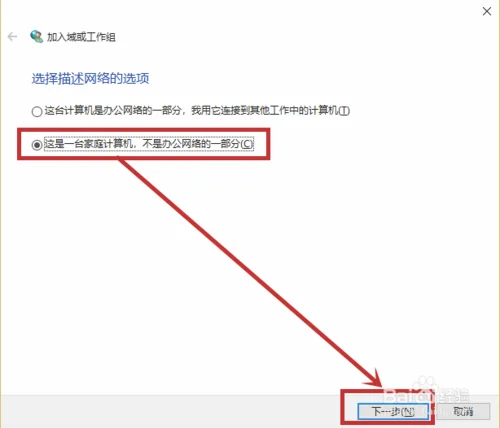Viewport: 500px width, 428px height.
Task: Go back using the wizard's back arrow
Action: [x=12, y=37]
